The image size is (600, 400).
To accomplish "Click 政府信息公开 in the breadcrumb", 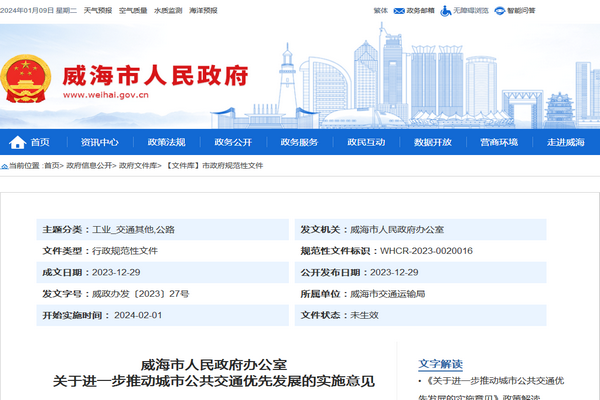I will click(x=88, y=165).
